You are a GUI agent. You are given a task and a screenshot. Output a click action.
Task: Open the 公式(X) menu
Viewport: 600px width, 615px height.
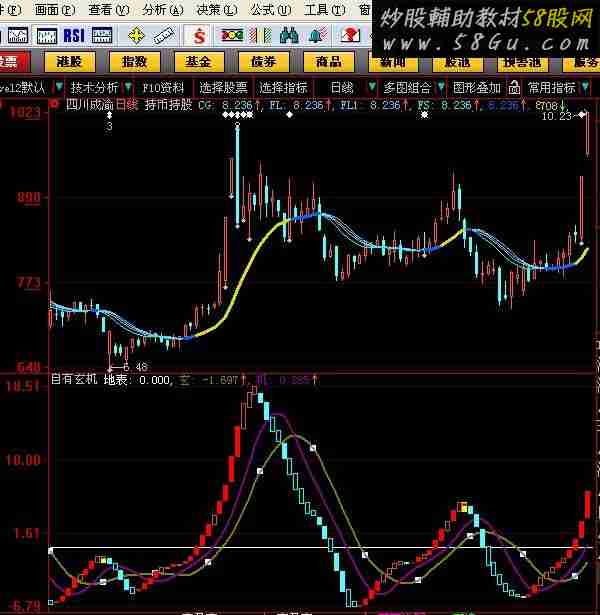[262, 9]
